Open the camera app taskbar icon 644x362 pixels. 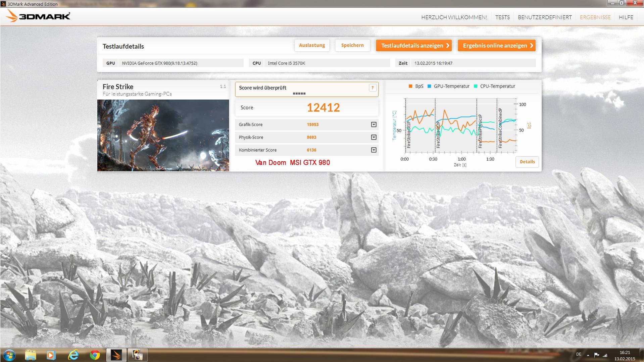coord(137,355)
